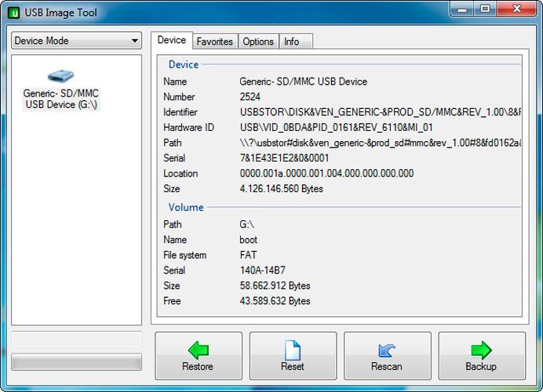
Task: Click the blue Rescan arrow icon
Action: point(387,350)
